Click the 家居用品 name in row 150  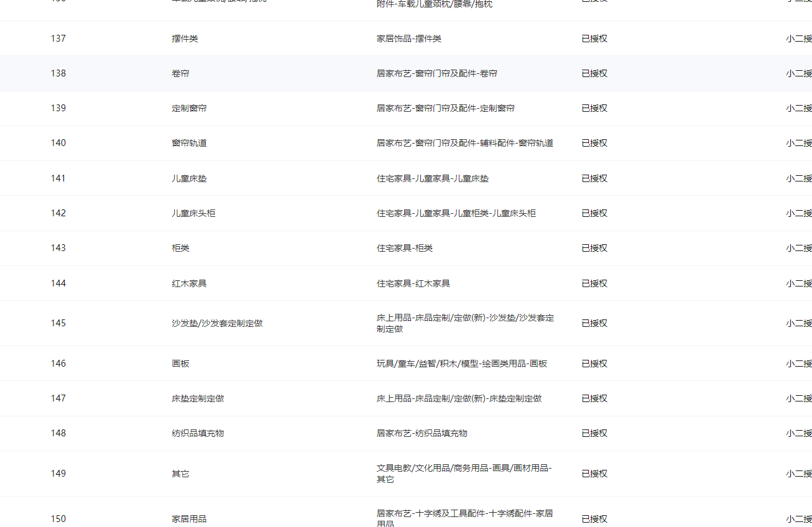(x=189, y=519)
